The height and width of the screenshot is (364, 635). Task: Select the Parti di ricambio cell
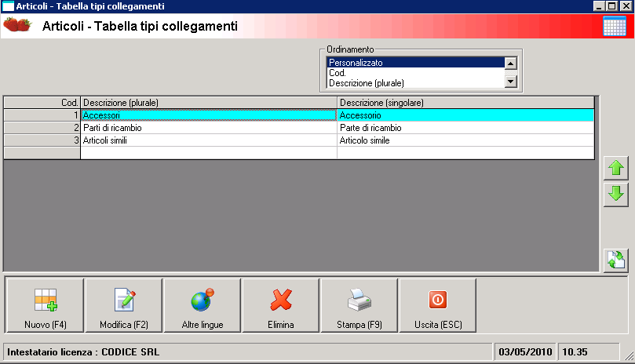coord(209,128)
